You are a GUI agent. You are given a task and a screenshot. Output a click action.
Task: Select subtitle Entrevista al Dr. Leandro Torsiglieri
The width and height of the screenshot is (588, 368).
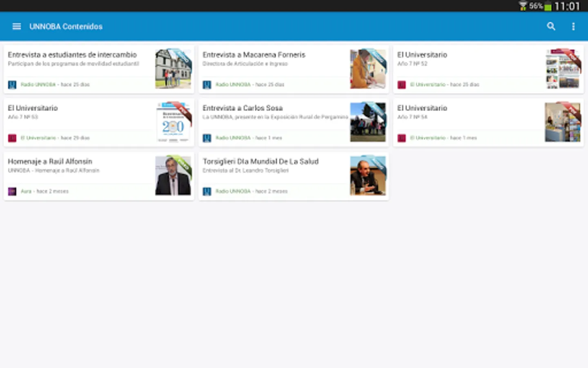click(x=245, y=171)
